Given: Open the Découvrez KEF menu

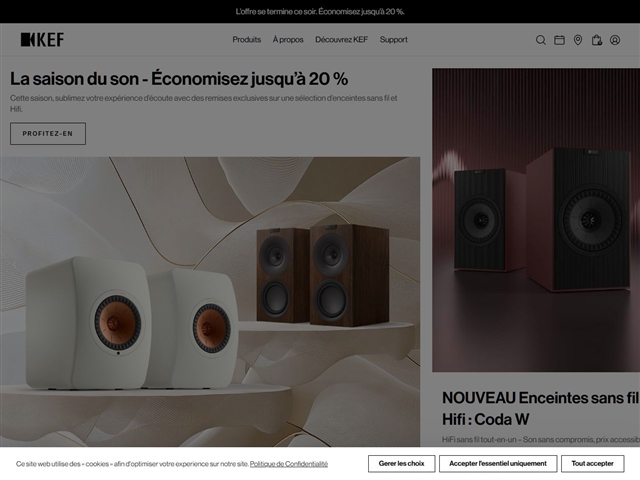Looking at the screenshot, I should [341, 40].
